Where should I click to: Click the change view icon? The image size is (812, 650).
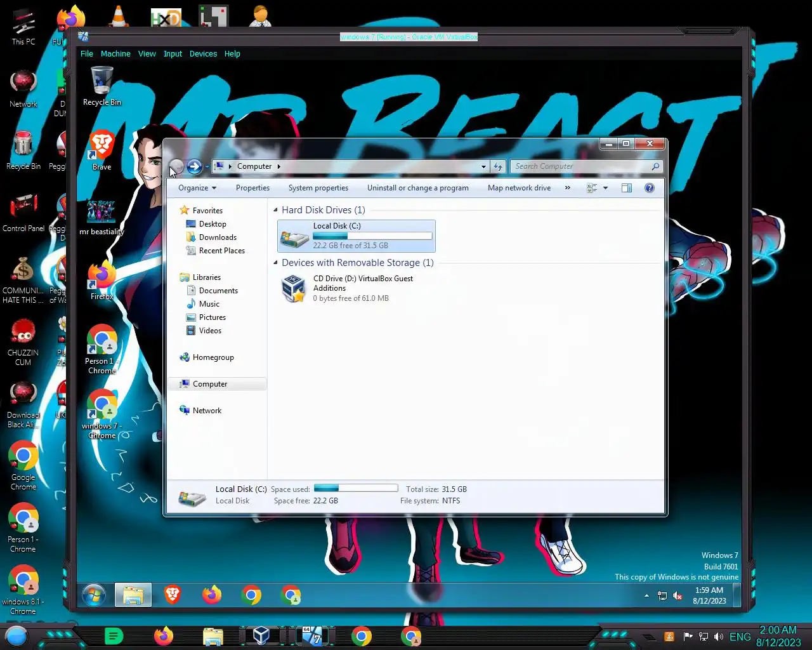click(x=592, y=188)
